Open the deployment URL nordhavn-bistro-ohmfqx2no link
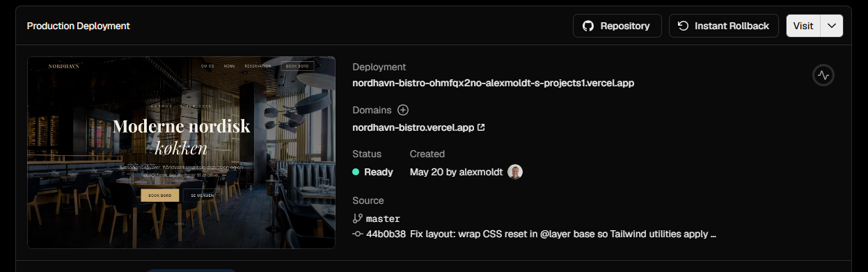The width and height of the screenshot is (868, 272). coord(494,83)
